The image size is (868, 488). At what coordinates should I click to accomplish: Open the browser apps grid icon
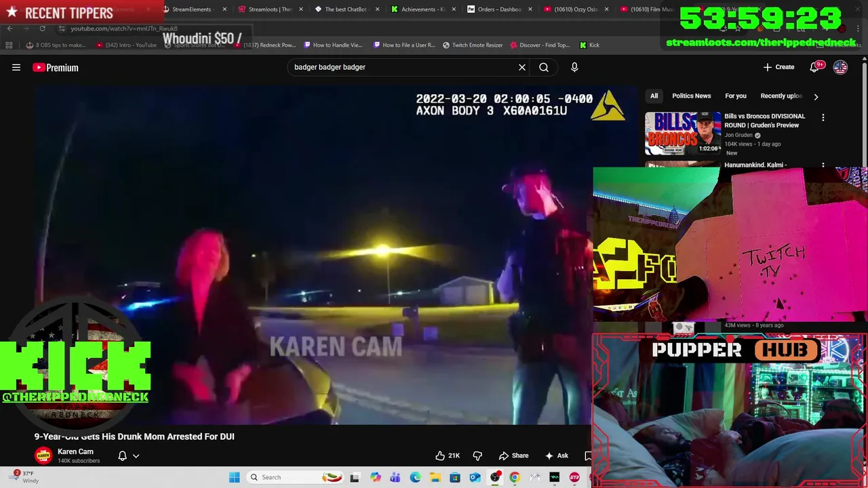tap(9, 45)
